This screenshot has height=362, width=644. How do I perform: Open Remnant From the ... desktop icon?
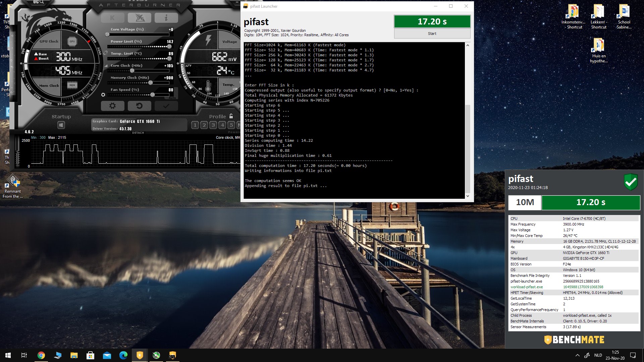tap(13, 186)
